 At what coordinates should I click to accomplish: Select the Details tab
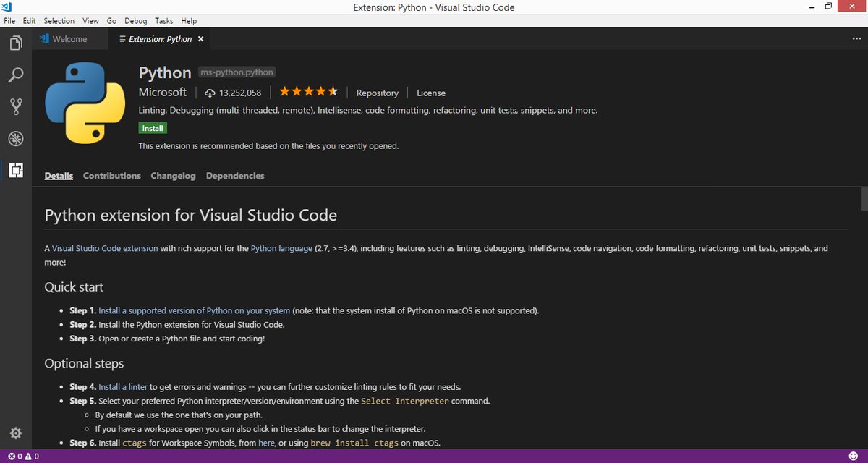tap(59, 176)
